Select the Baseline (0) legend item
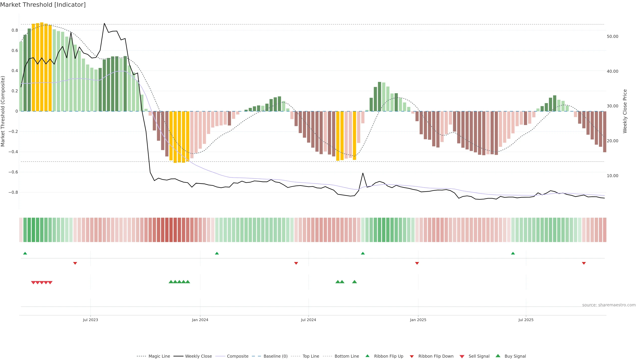 point(275,356)
